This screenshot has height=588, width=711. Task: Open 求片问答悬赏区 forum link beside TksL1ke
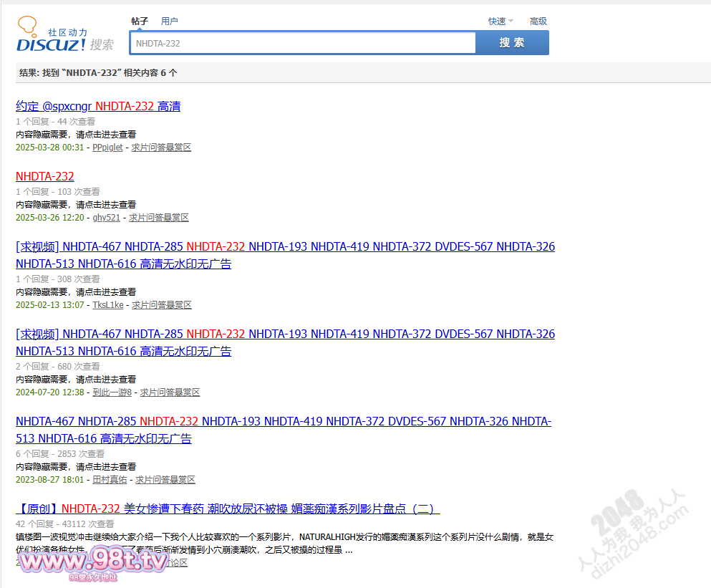162,305
